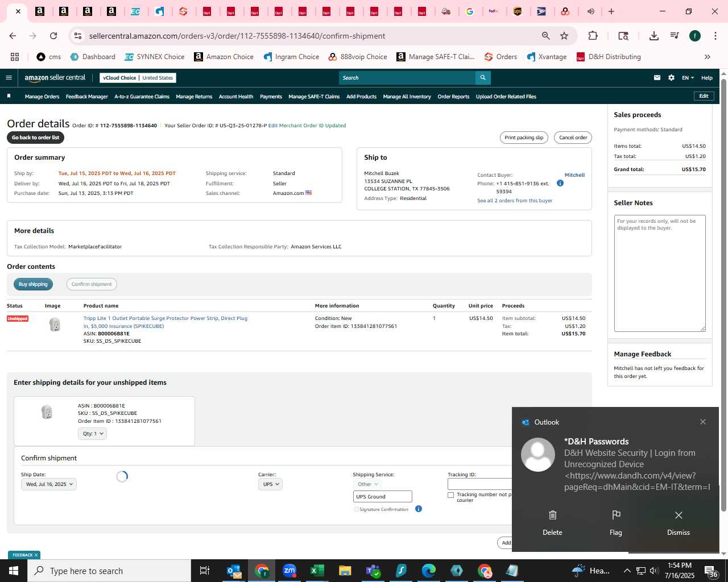Open the bookmarks apps grid icon
Screen dimensions: 728x582
click(x=15, y=57)
